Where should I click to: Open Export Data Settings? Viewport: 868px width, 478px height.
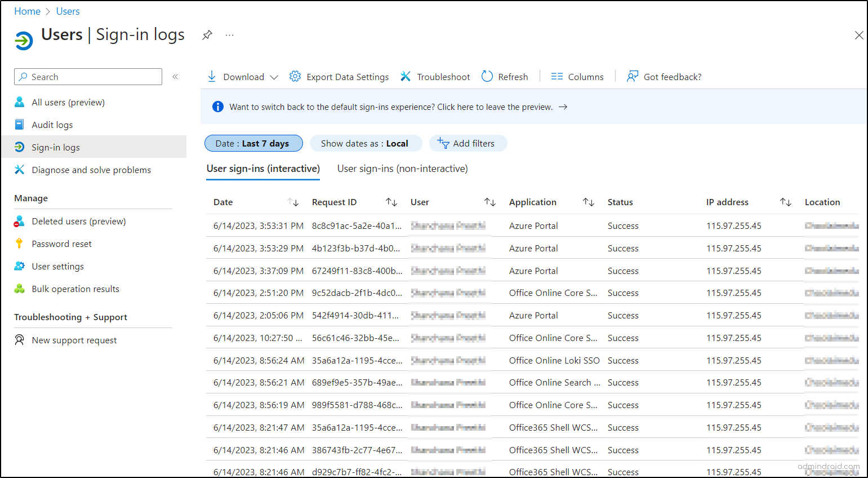(339, 77)
